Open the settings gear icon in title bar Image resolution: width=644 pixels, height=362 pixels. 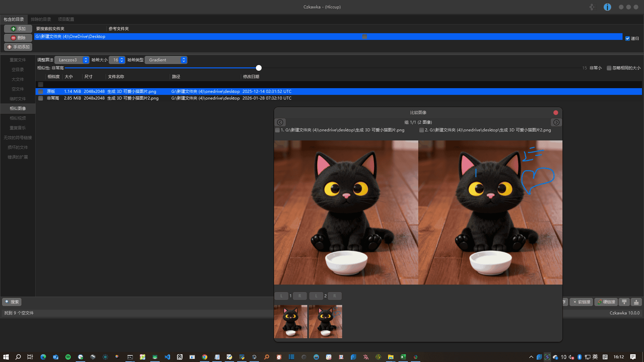[x=592, y=7]
